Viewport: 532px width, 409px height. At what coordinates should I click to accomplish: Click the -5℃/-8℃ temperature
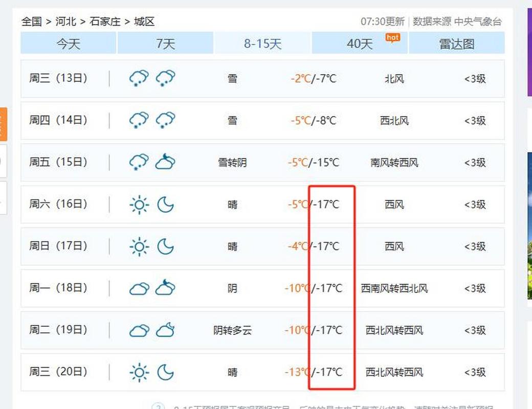tap(314, 121)
